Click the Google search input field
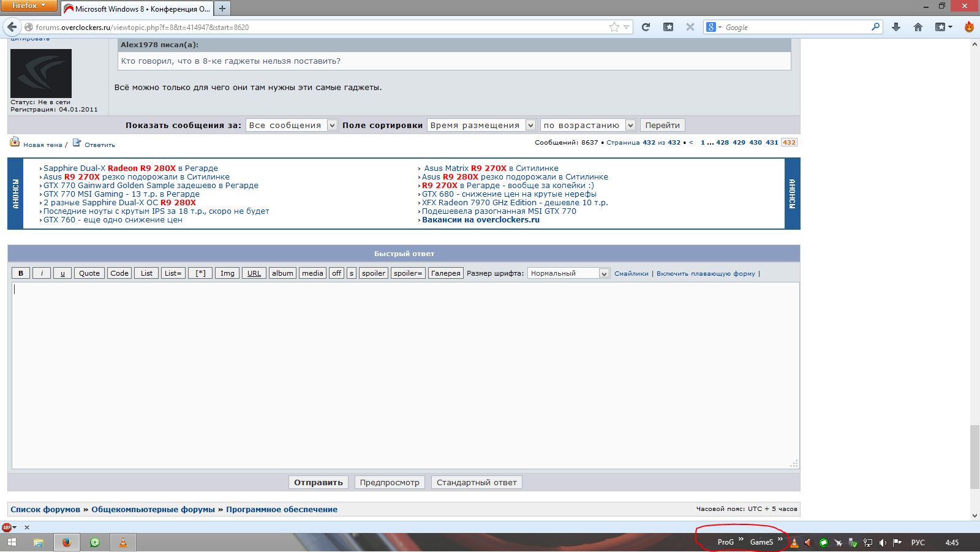 [796, 27]
